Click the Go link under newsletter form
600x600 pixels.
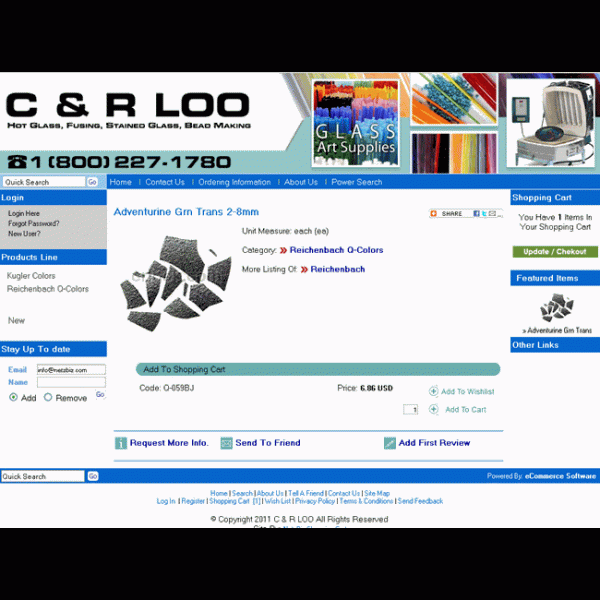(100, 394)
